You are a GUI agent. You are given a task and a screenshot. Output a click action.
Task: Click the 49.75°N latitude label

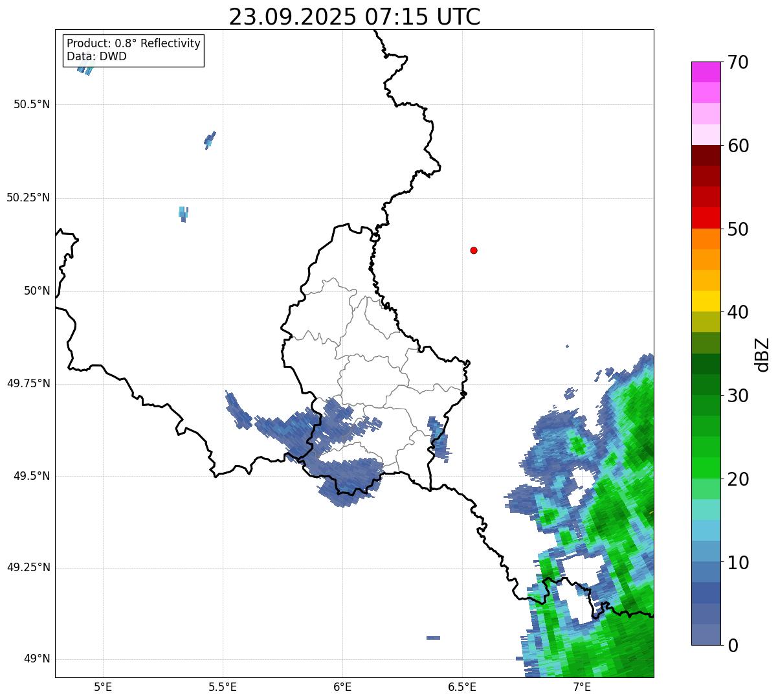coord(28,383)
